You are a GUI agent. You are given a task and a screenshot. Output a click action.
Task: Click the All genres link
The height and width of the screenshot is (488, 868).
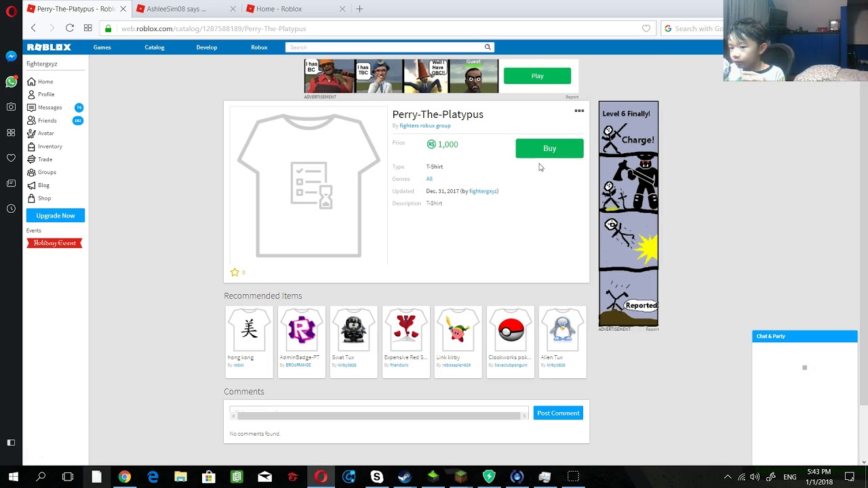[x=429, y=179]
